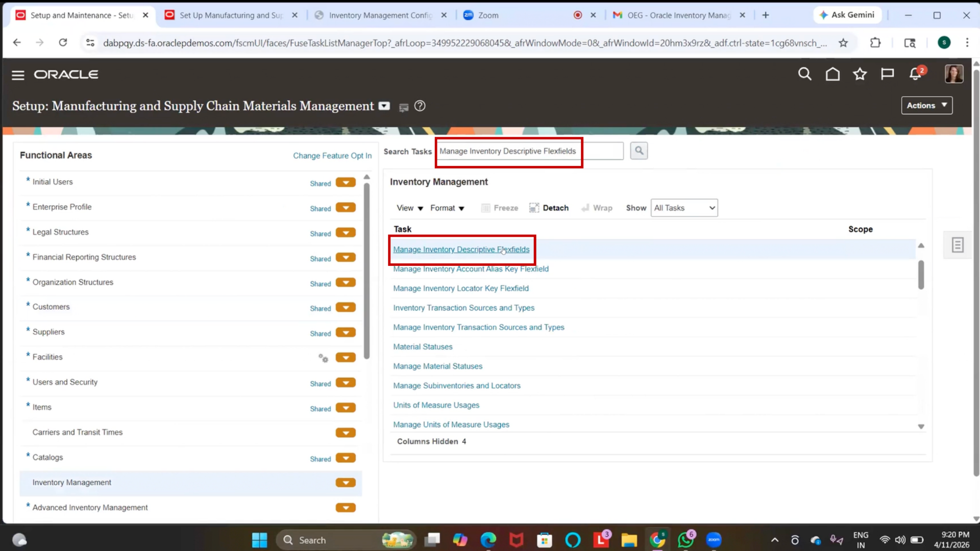Click the search tasks magnifier button

639,151
